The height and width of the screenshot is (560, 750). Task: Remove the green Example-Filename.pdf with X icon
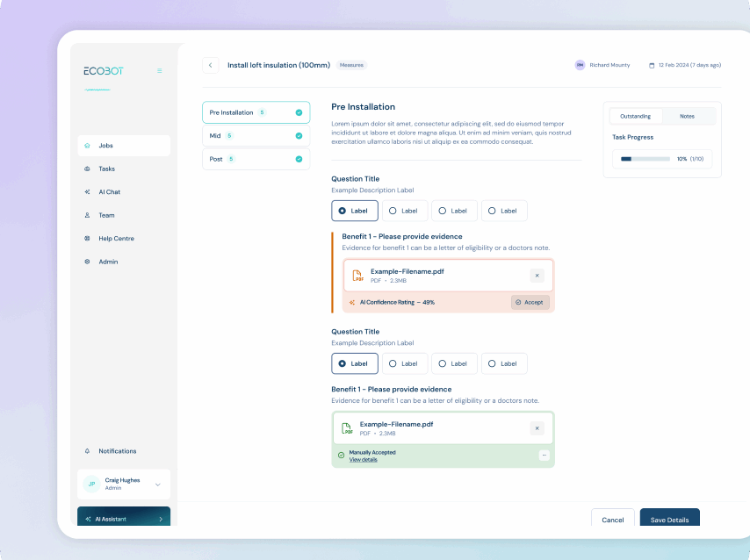tap(537, 428)
